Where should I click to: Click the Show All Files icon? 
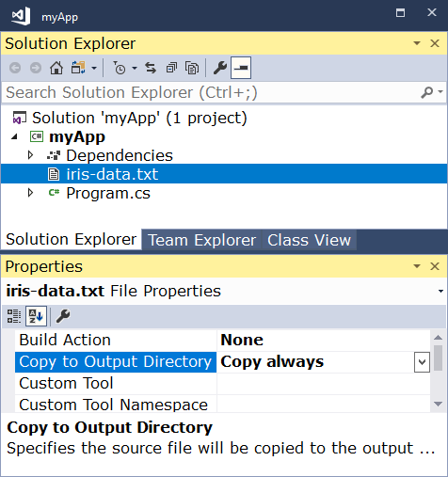[x=192, y=68]
